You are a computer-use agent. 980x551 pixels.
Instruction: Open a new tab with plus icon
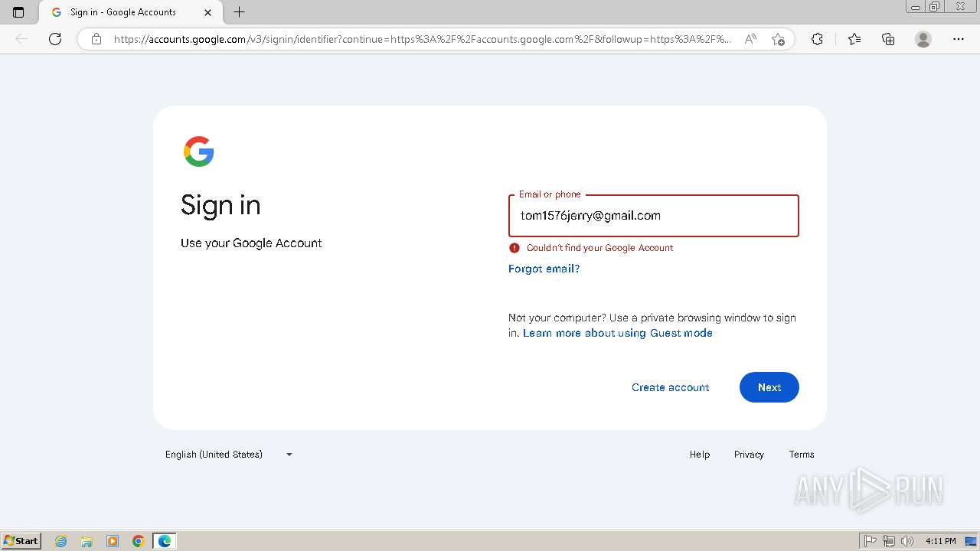click(239, 12)
